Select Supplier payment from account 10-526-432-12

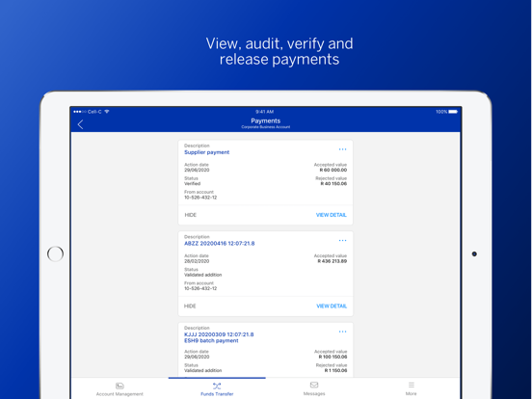tap(200, 198)
